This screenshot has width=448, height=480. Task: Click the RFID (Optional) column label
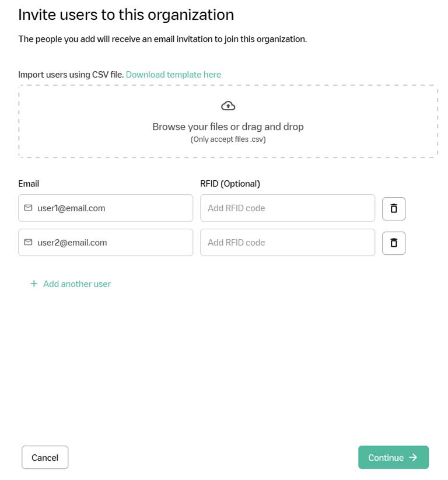click(230, 184)
